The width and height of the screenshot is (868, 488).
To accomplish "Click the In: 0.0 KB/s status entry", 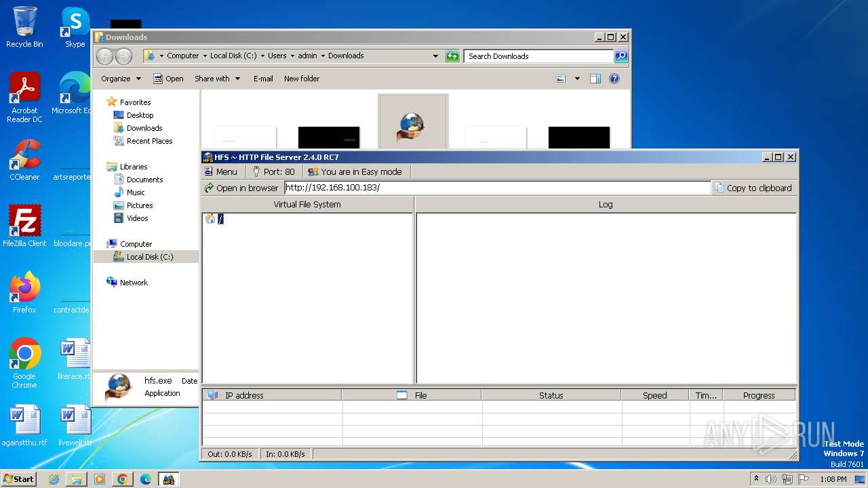I will click(x=285, y=454).
